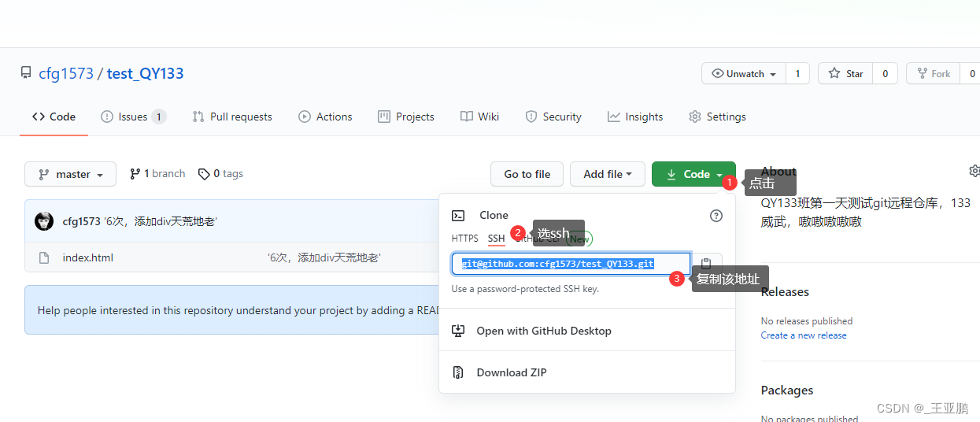Image resolution: width=980 pixels, height=422 pixels.
Task: Click the help question mark icon in Clone panel
Action: click(x=716, y=215)
